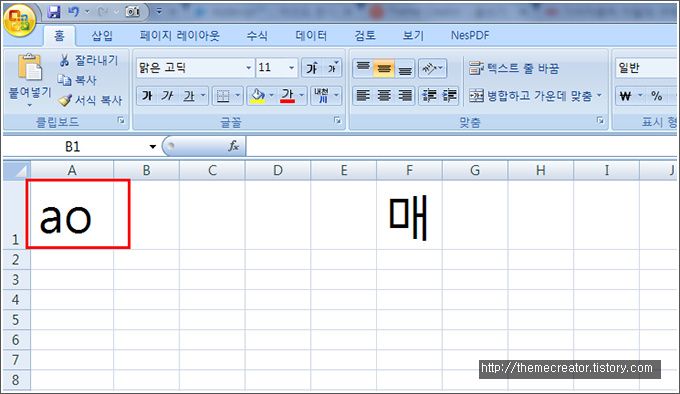Click 잘라내기 cut

point(88,60)
